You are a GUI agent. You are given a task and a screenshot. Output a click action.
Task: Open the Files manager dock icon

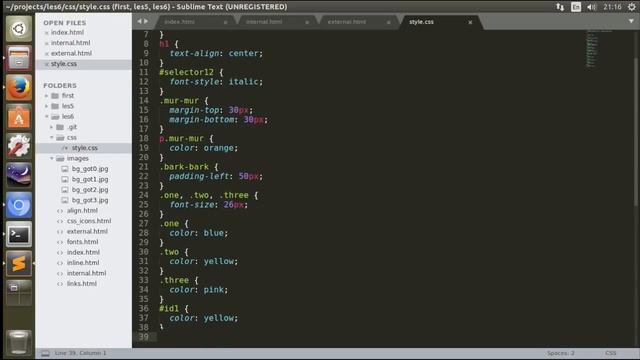pos(19,58)
